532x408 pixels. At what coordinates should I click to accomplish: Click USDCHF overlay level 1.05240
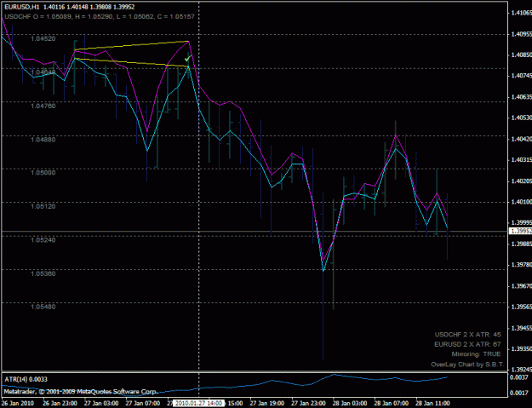[x=43, y=240]
